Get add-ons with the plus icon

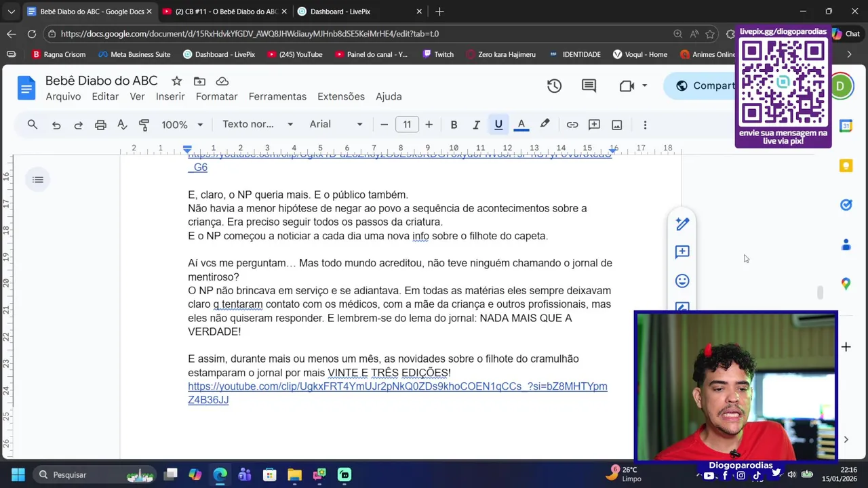click(846, 347)
